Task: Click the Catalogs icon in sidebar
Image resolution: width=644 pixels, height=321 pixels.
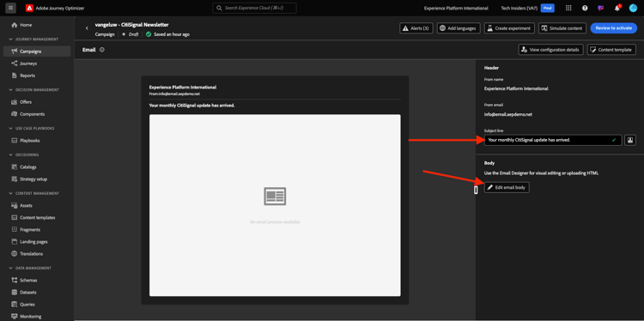Action: pos(15,167)
